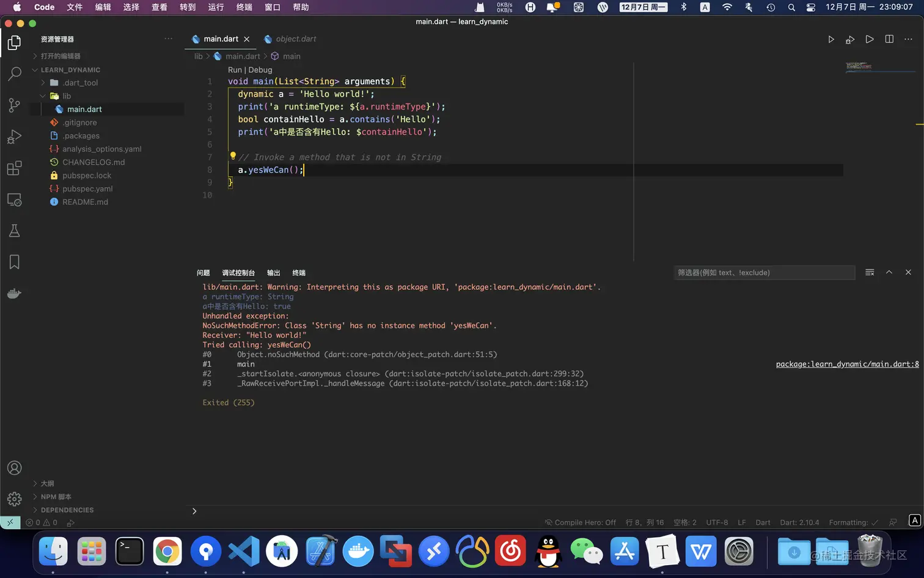The height and width of the screenshot is (578, 924).
Task: Collapse the lib folder
Action: pyautogui.click(x=67, y=96)
